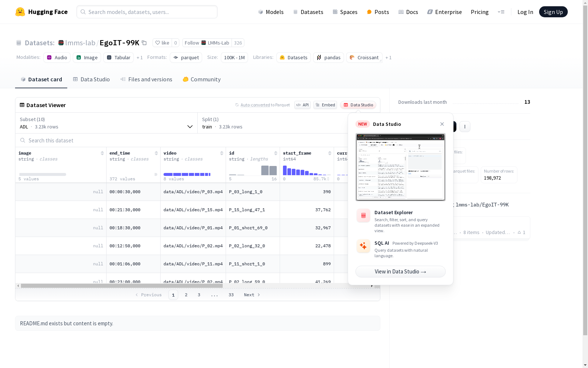The height and width of the screenshot is (368, 588).
Task: Go to page 3 of the dataset
Action: pyautogui.click(x=199, y=295)
